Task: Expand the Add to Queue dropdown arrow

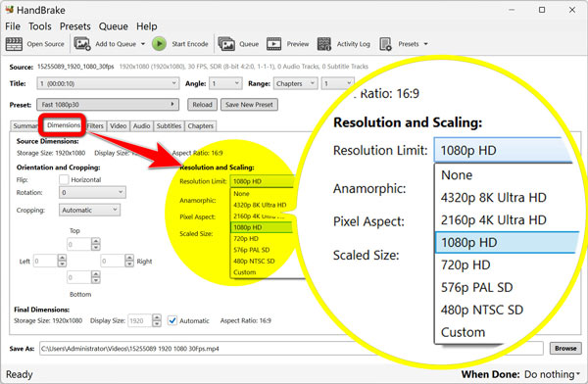Action: [x=143, y=44]
